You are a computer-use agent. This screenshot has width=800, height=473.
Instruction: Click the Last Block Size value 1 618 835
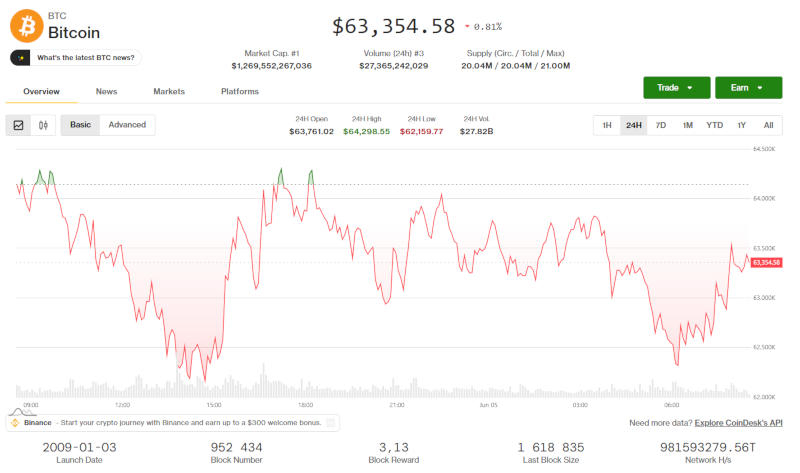tap(551, 447)
